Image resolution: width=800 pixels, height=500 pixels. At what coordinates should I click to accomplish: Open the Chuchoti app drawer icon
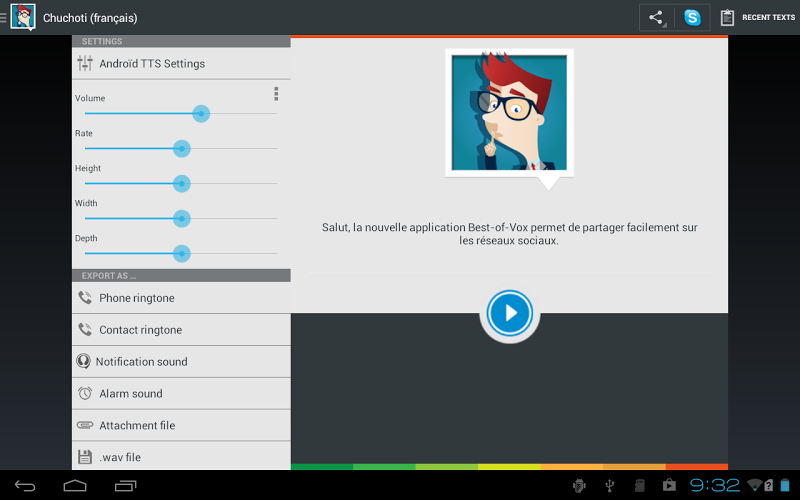pos(23,17)
